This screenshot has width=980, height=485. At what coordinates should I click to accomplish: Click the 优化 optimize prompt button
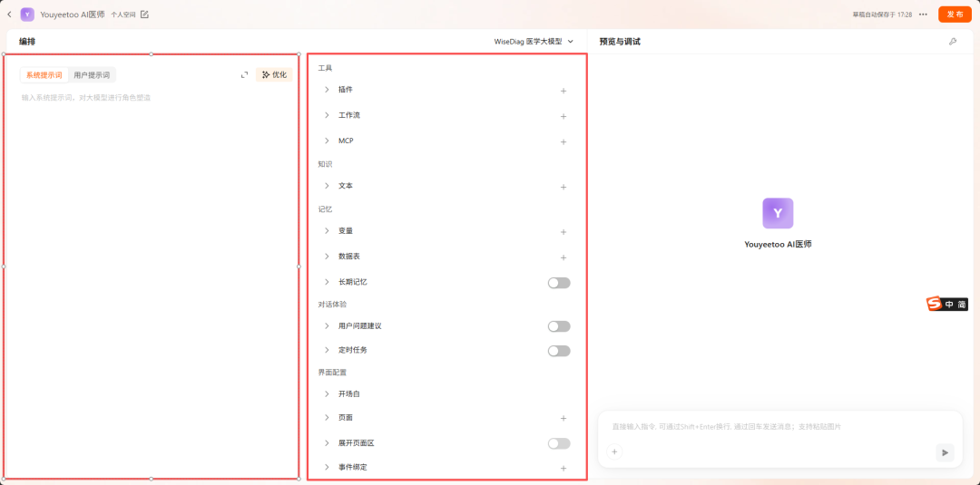pos(274,75)
